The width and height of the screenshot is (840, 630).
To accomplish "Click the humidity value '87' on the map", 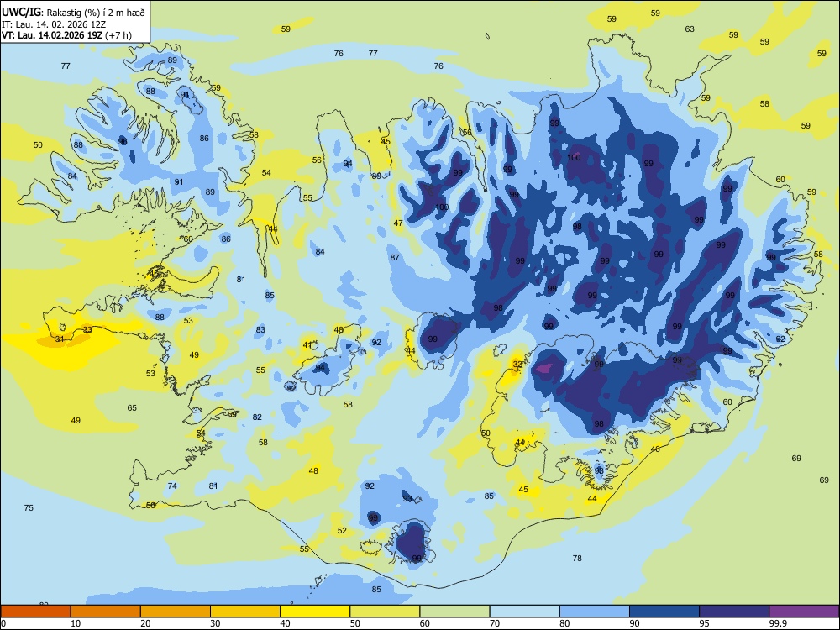I will pyautogui.click(x=395, y=258).
